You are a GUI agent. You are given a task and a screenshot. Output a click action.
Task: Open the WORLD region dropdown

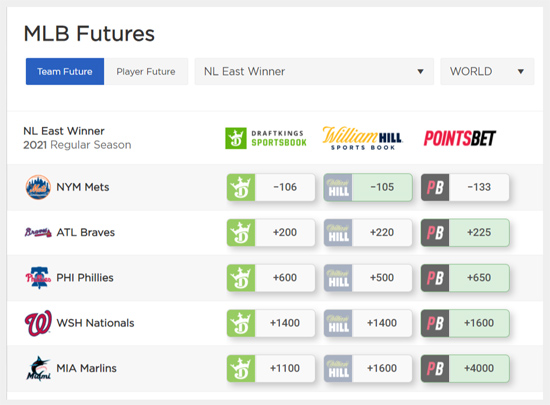[487, 72]
